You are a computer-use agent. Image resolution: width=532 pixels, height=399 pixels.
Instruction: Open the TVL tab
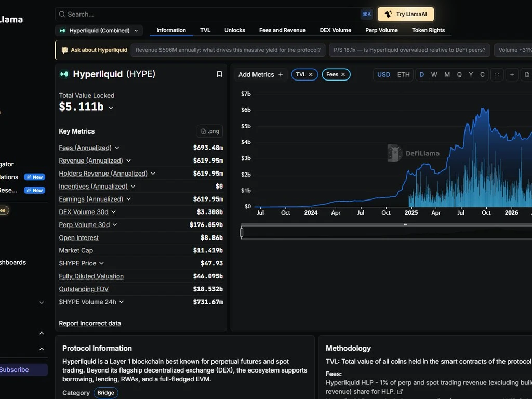(205, 30)
